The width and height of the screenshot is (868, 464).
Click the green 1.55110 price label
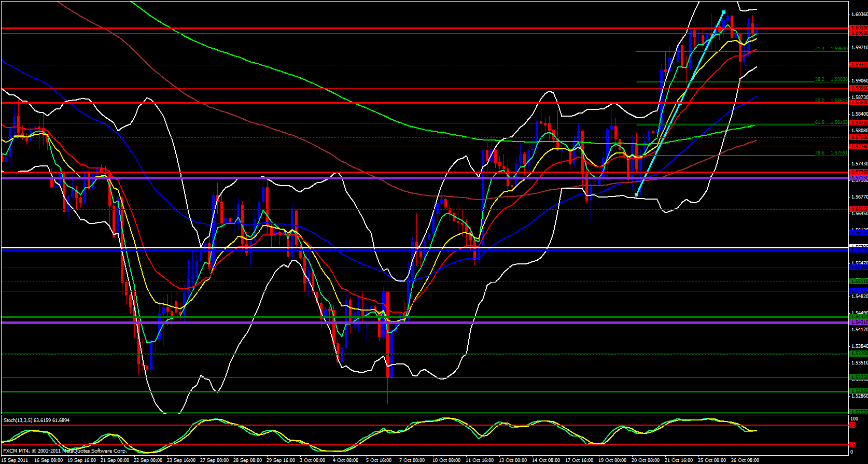pos(858,281)
